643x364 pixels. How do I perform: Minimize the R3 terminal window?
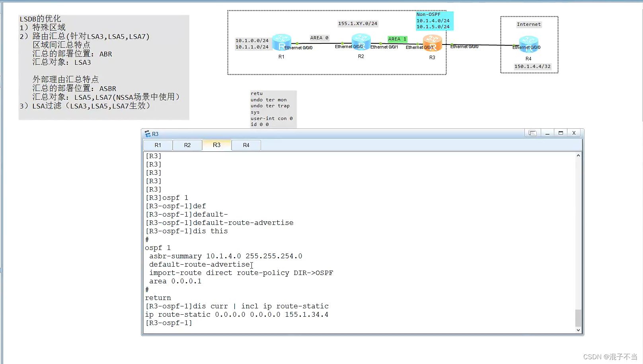[547, 133]
